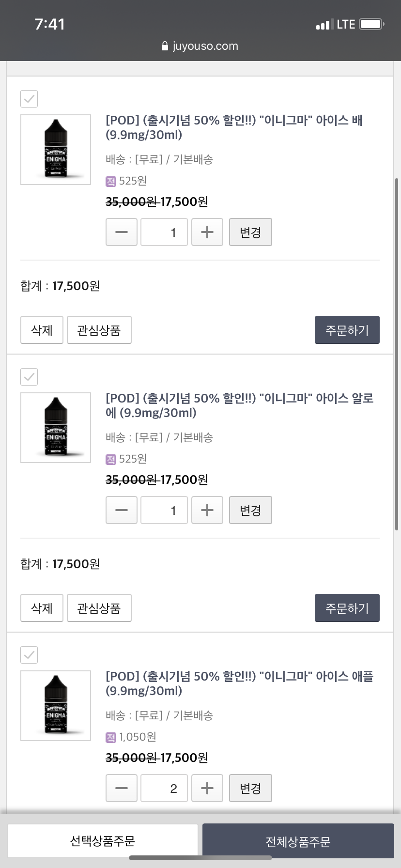Toggle checkbox for 아이스 알로에 product
The width and height of the screenshot is (401, 868).
(x=29, y=377)
